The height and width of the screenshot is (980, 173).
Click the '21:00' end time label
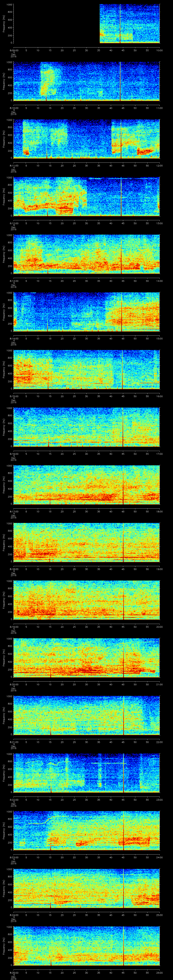click(x=159, y=684)
